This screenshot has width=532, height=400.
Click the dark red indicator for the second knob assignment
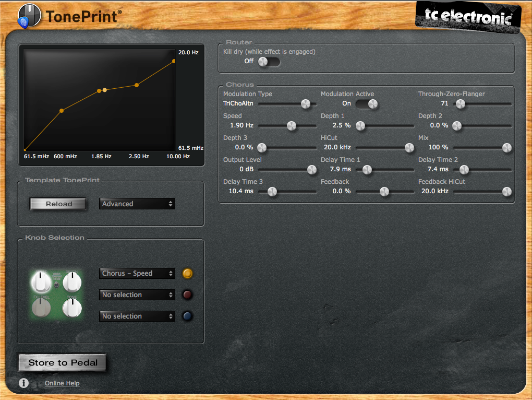[x=187, y=295]
